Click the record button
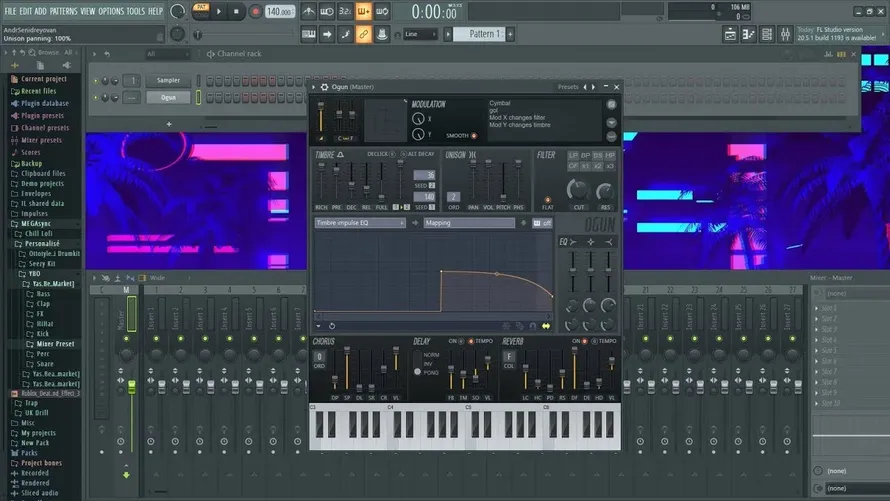This screenshot has width=890, height=501. (x=255, y=11)
